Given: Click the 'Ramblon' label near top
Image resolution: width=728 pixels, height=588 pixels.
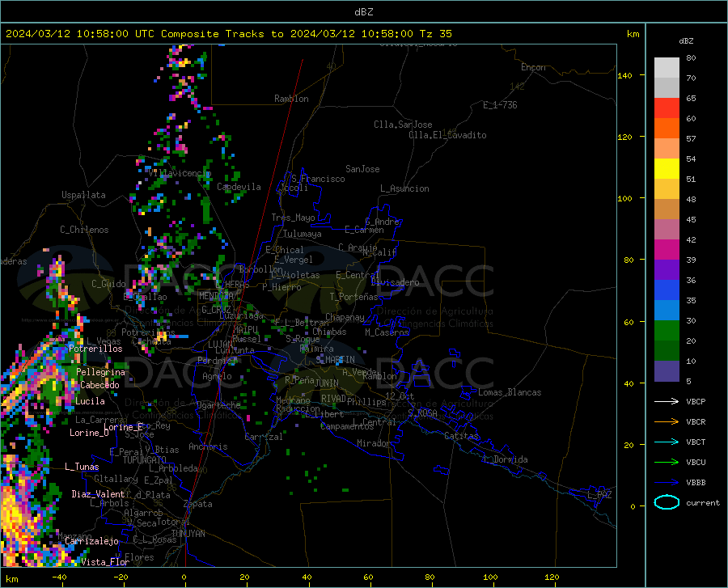Looking at the screenshot, I should point(291,99).
